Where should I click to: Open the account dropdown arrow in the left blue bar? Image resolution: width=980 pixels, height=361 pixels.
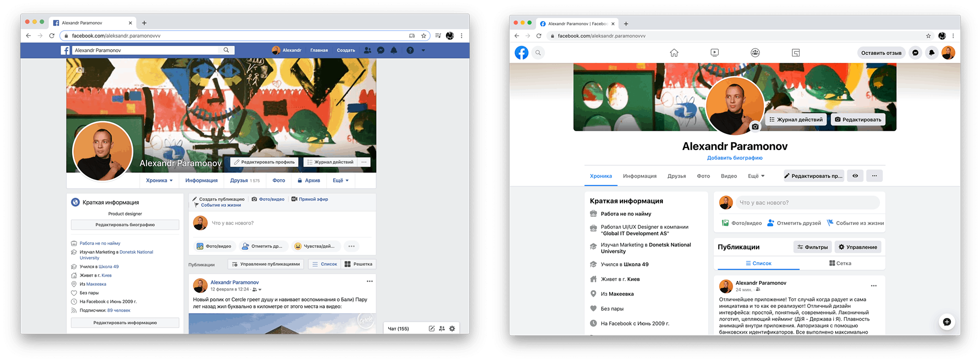click(423, 50)
